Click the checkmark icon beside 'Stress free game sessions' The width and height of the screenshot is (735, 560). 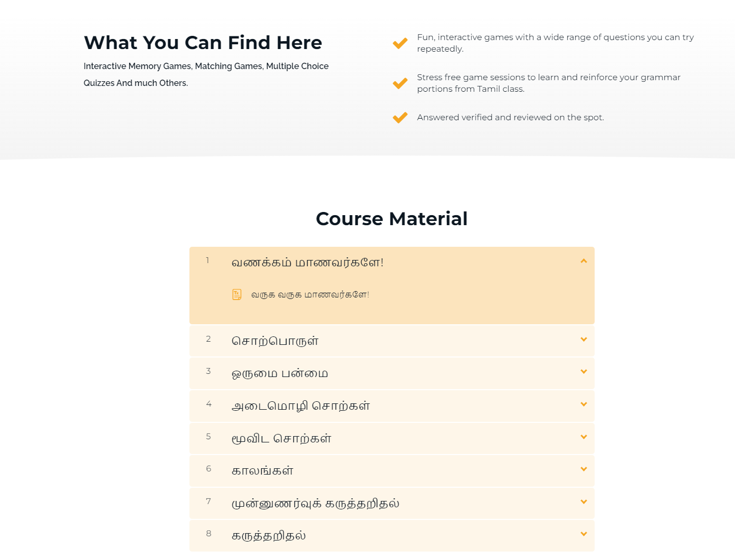pos(400,83)
